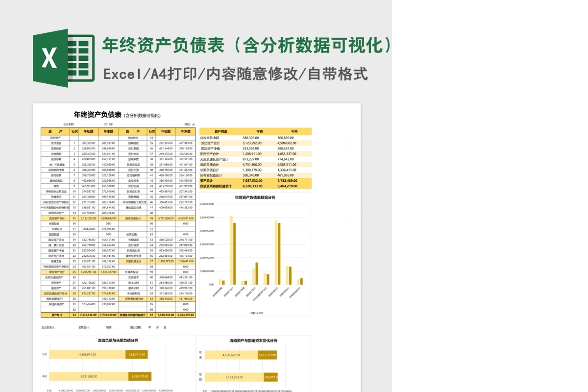
Task: Click the 长期借款 row label
Action: click(133, 240)
